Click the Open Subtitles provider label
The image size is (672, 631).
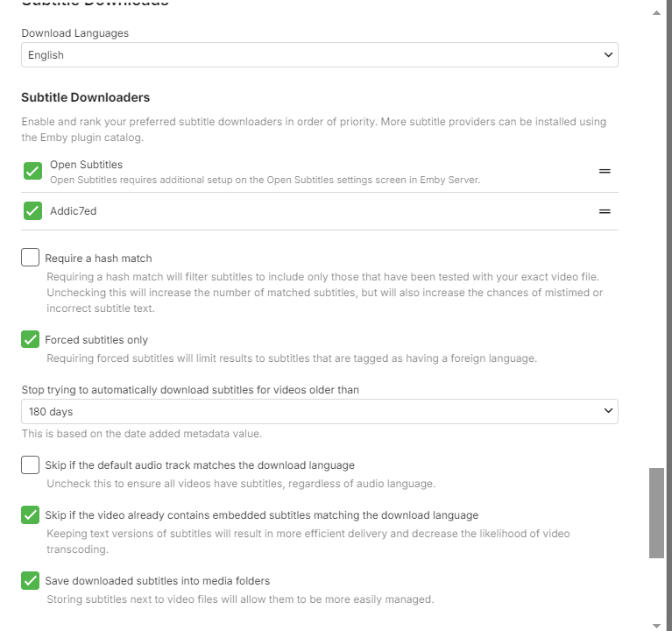tap(86, 165)
